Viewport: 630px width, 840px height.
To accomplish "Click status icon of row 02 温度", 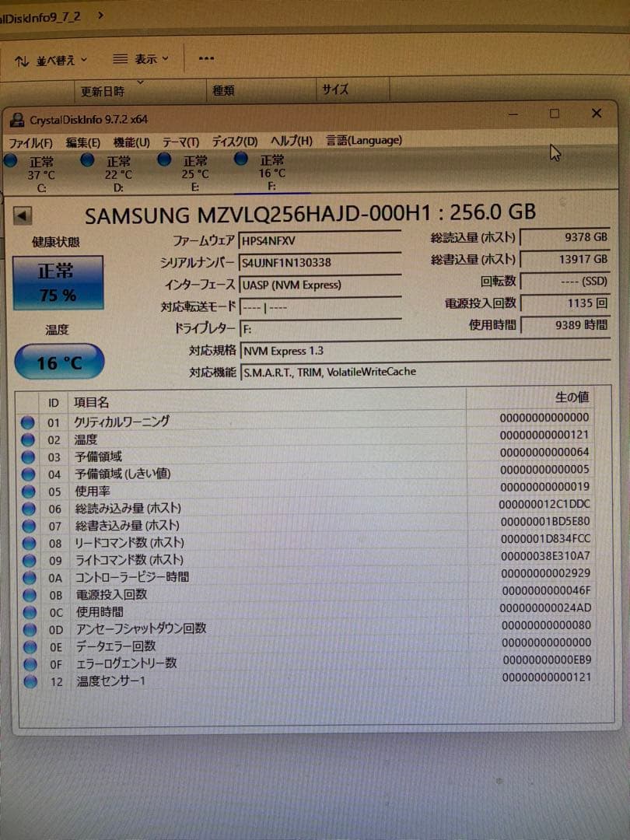I will click(x=28, y=439).
